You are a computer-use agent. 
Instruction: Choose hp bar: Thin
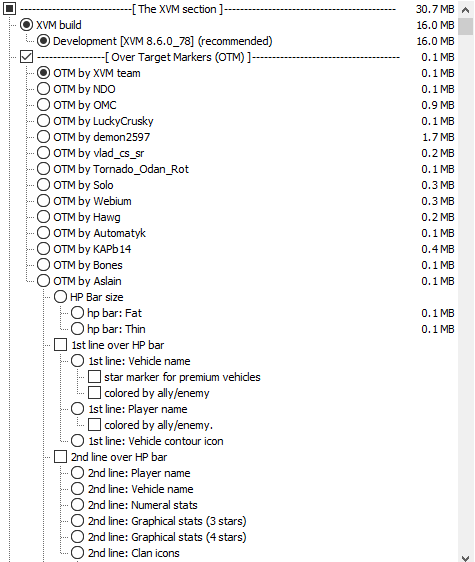pyautogui.click(x=77, y=329)
